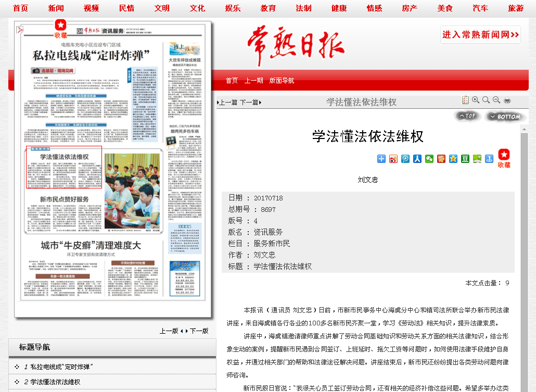
Task: Open the 民情 channel
Action: pyautogui.click(x=127, y=8)
